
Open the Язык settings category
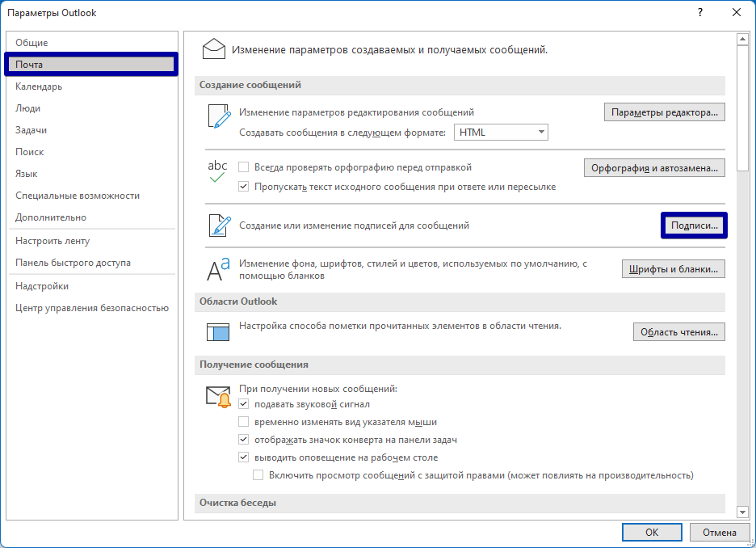(91, 174)
